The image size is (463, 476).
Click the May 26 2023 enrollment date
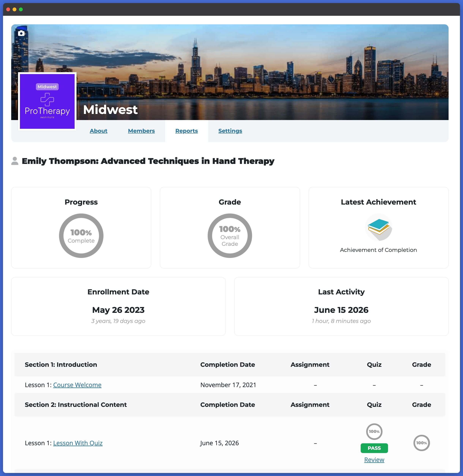point(118,310)
